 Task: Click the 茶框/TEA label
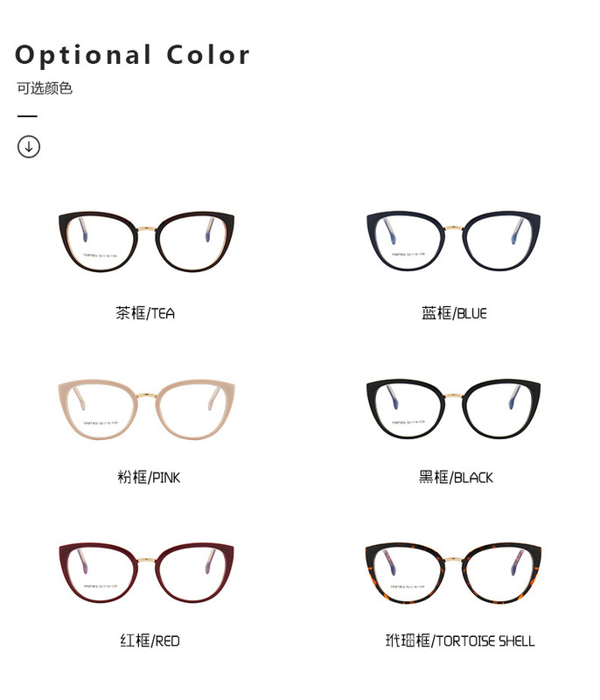145,313
